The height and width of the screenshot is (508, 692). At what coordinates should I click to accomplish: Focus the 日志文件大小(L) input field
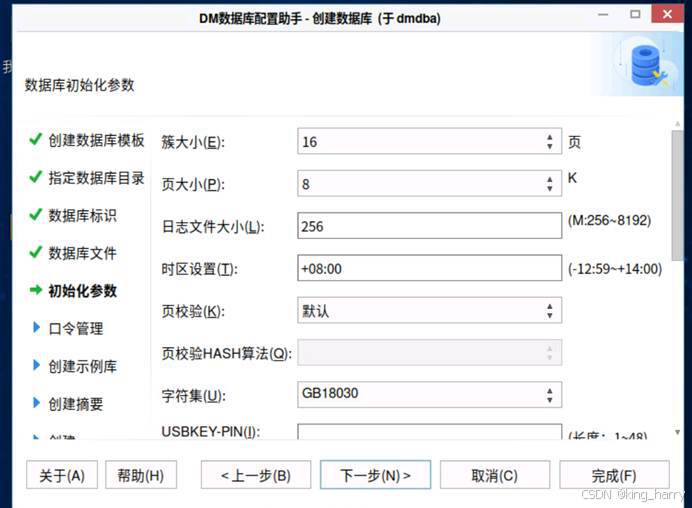pos(429,226)
